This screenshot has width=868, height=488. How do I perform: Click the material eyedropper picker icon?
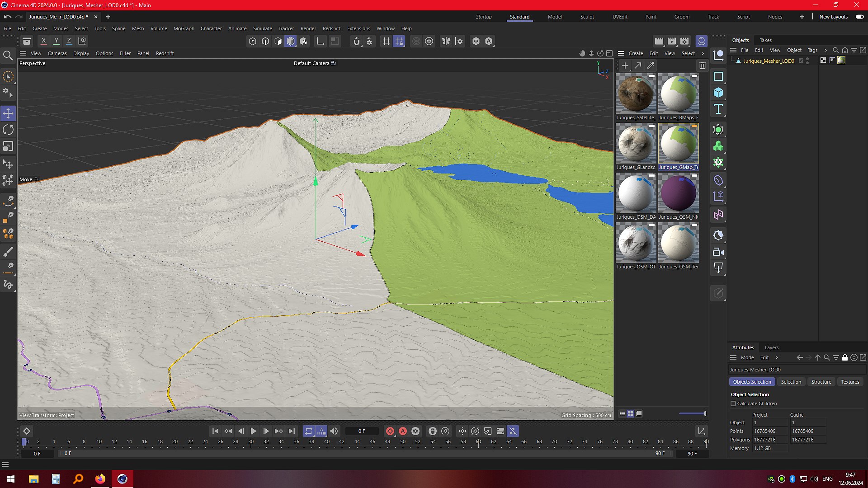tap(651, 66)
